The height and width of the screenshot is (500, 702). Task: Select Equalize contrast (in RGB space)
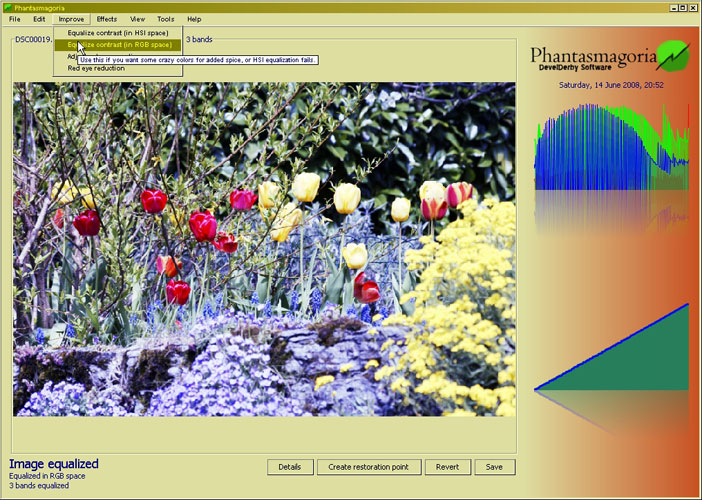[119, 45]
